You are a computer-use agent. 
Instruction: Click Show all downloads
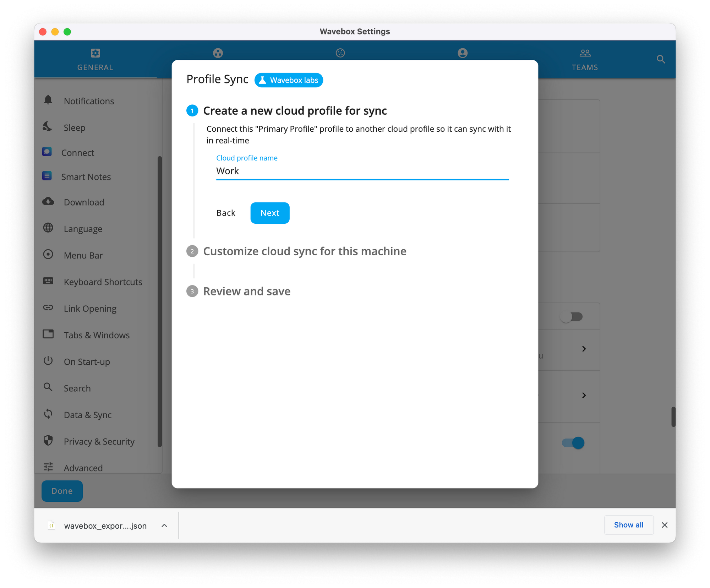click(628, 525)
